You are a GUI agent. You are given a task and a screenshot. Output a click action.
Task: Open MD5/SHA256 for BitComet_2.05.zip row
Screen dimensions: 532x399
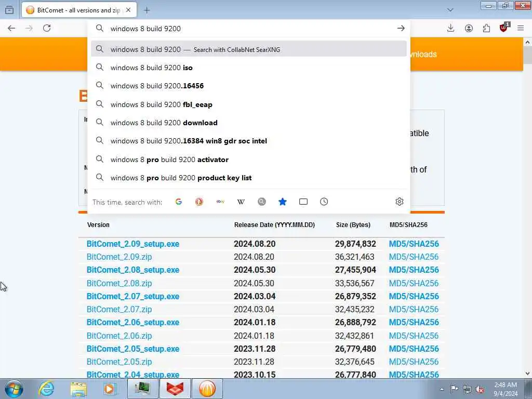414,362
